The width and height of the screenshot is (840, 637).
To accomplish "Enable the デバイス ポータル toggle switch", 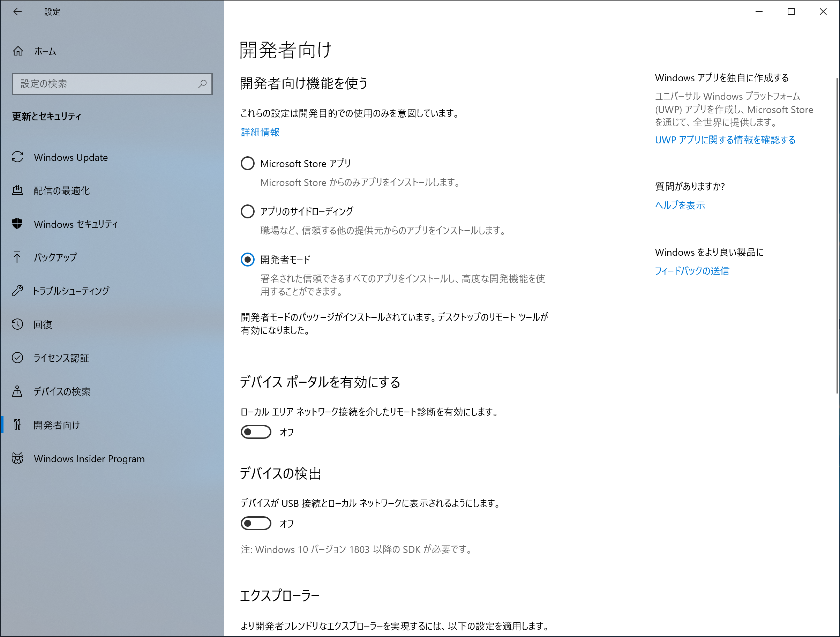I will (x=256, y=432).
